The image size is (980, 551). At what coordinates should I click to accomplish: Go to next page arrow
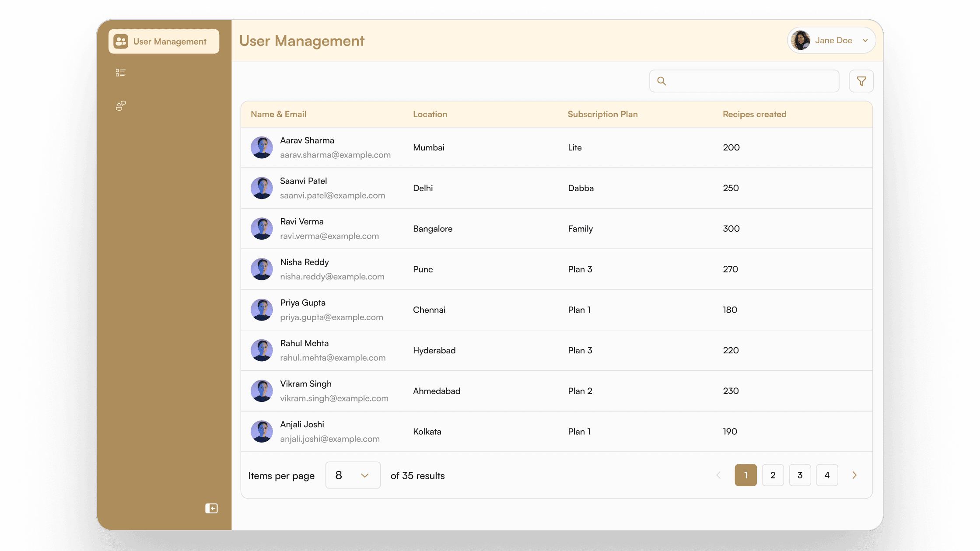coord(854,475)
